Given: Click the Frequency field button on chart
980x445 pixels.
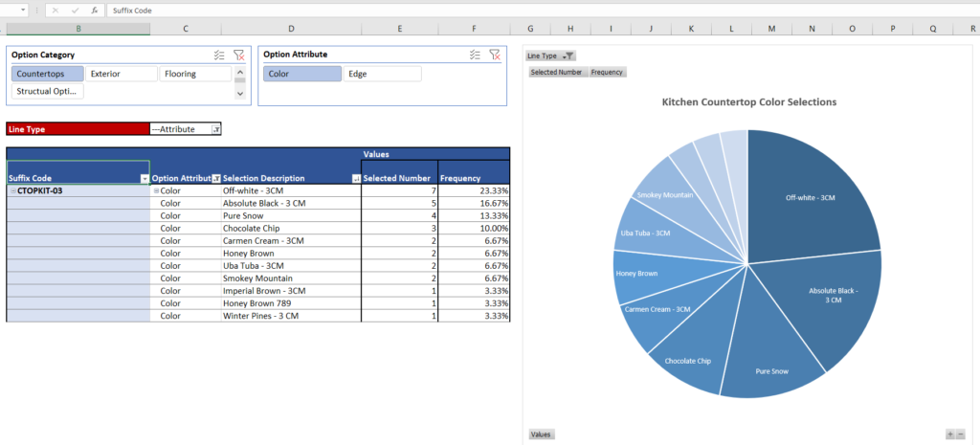Looking at the screenshot, I should tap(607, 72).
